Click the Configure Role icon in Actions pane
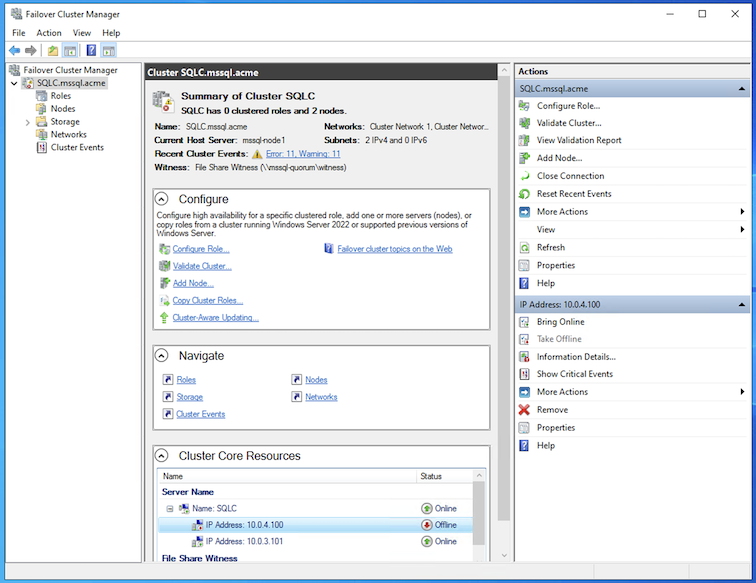756x583 pixels. click(x=524, y=106)
